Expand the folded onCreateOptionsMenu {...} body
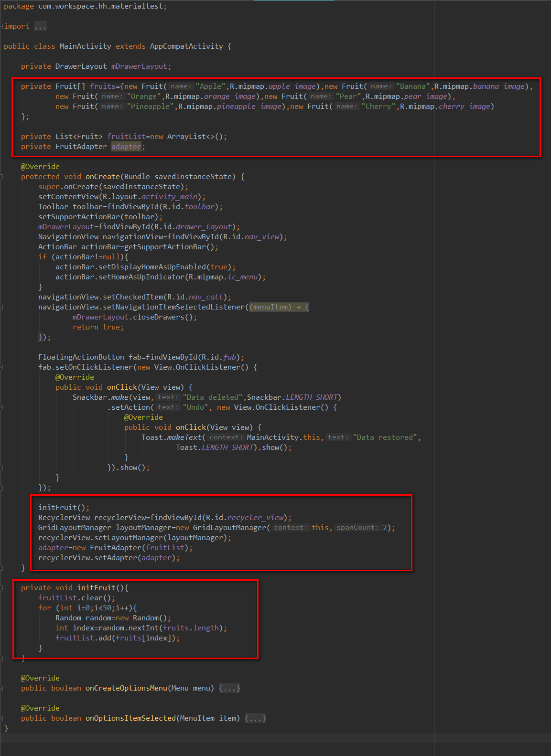551x756 pixels. point(229,688)
